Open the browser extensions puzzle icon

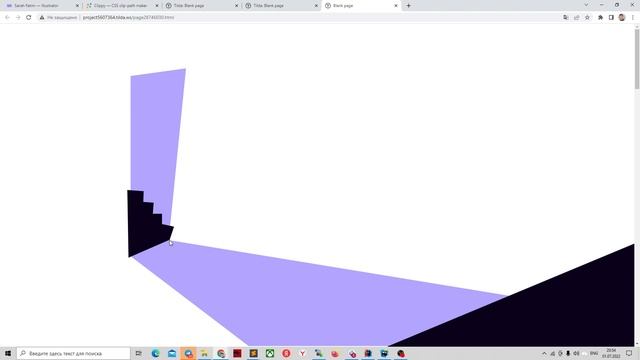pos(600,18)
